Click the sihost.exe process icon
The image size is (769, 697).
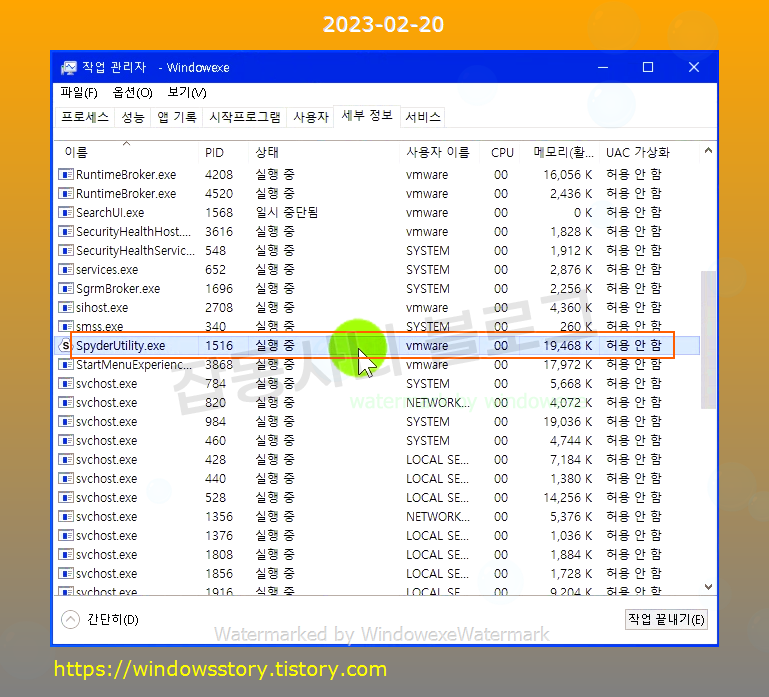[x=66, y=308]
